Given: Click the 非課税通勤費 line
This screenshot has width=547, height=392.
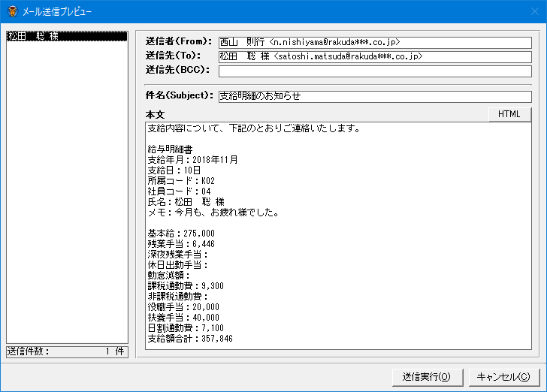Looking at the screenshot, I should [178, 297].
